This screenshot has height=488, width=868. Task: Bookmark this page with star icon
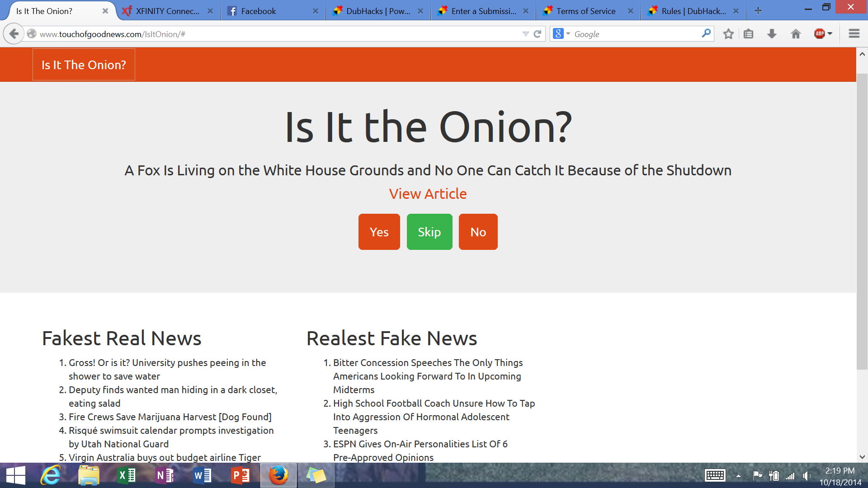(x=728, y=34)
